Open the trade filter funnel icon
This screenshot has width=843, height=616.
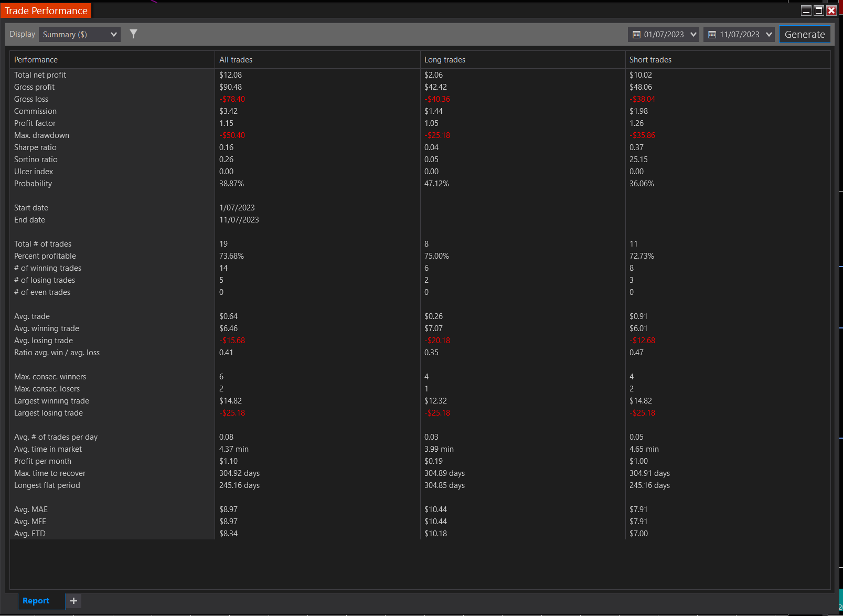pyautogui.click(x=133, y=34)
